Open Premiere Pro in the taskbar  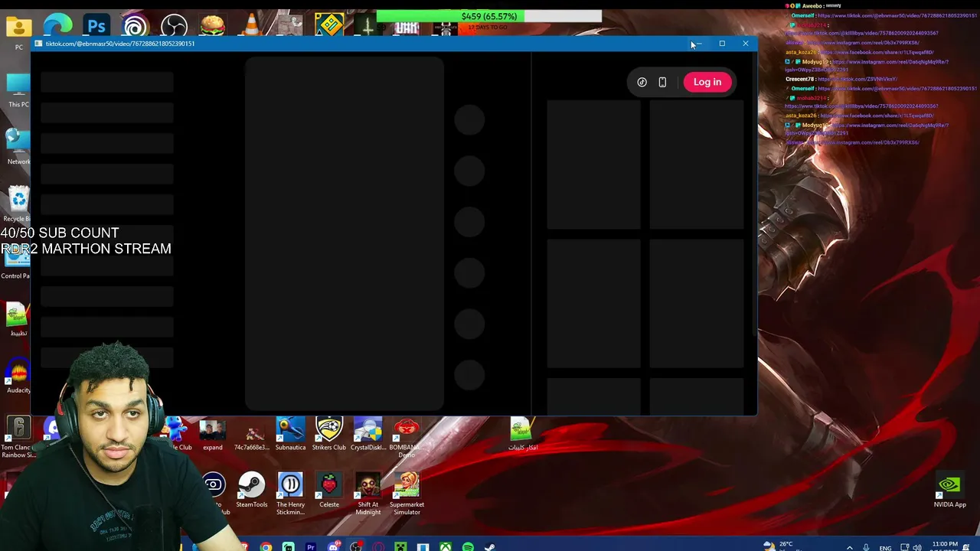click(x=311, y=546)
